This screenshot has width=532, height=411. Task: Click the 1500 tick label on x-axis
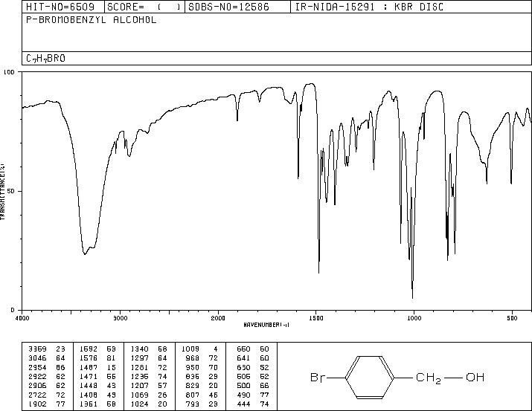tap(316, 318)
